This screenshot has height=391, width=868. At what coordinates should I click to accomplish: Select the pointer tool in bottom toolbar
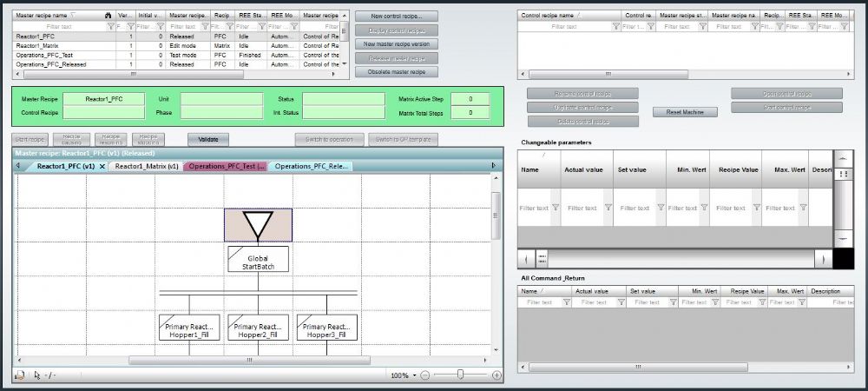tap(37, 375)
